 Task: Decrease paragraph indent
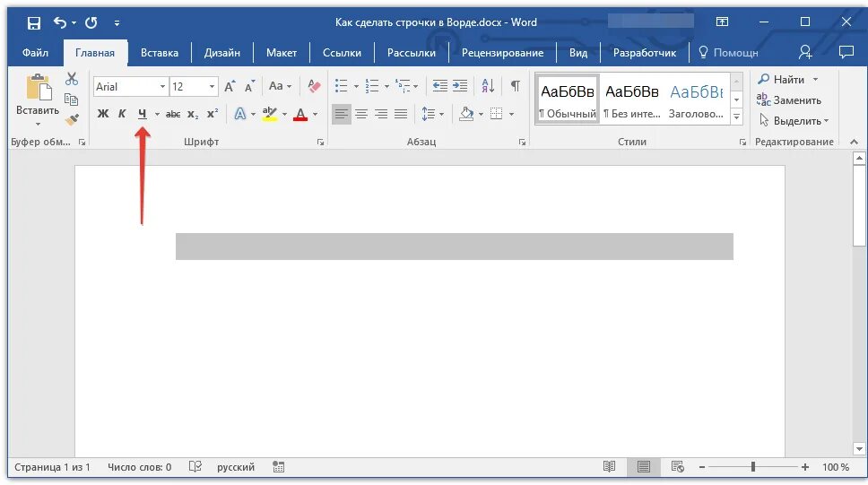click(440, 86)
